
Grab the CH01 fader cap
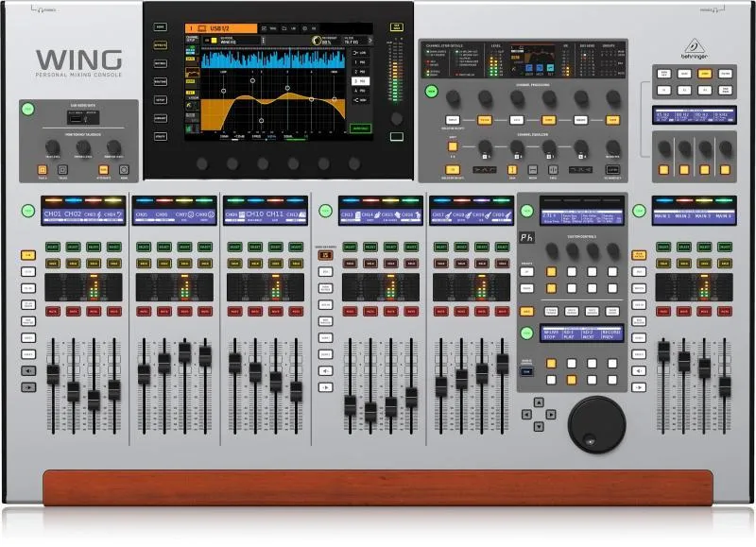pyautogui.click(x=53, y=375)
